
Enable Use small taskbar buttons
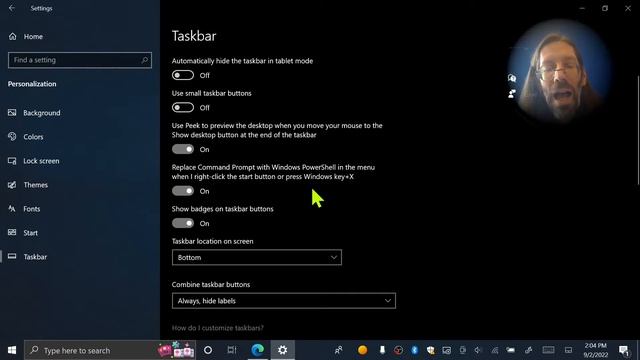click(182, 108)
